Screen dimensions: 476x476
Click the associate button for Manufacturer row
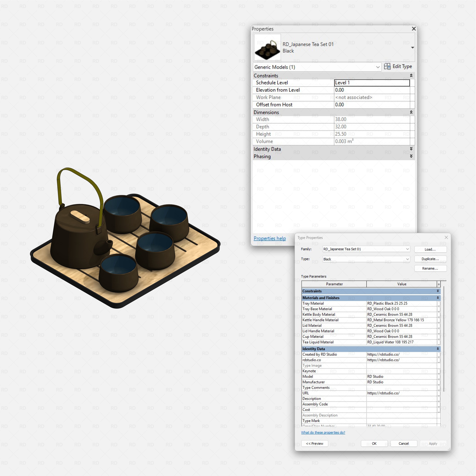click(x=439, y=382)
